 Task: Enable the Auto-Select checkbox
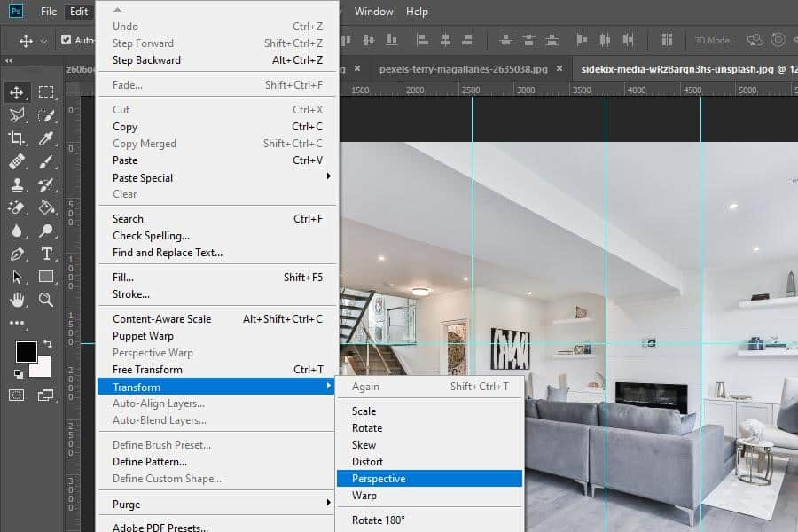(x=66, y=40)
